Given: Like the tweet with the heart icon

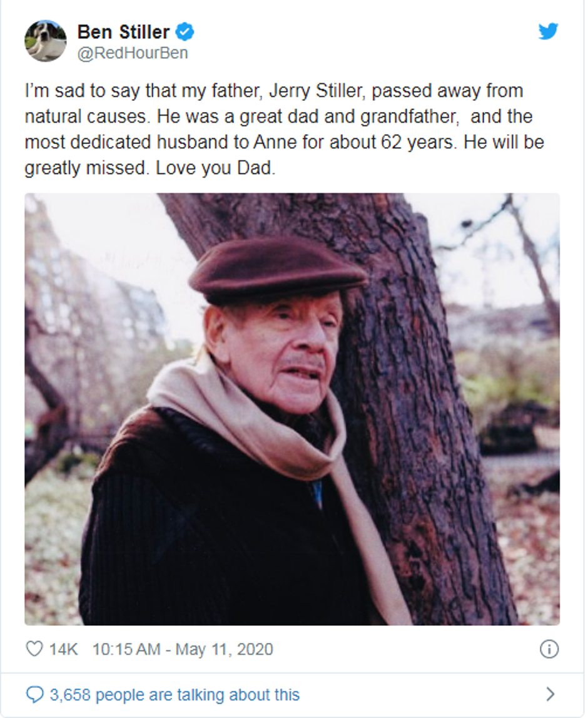Looking at the screenshot, I should [x=34, y=649].
